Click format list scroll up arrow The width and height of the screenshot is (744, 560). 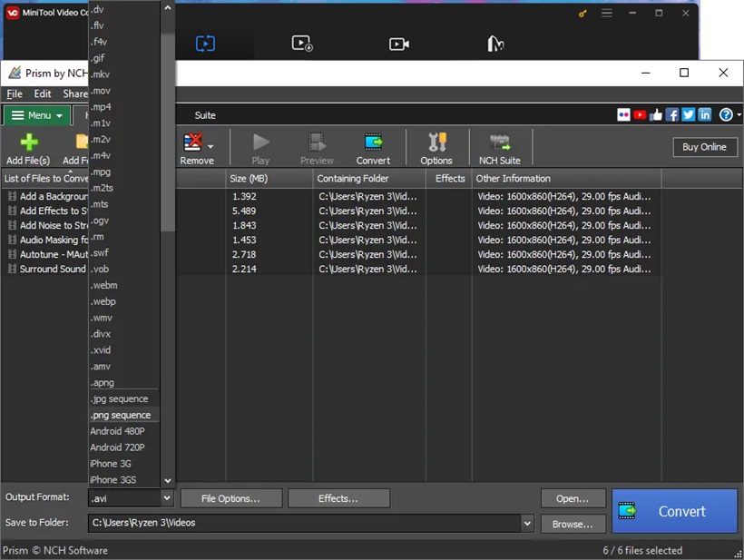168,7
